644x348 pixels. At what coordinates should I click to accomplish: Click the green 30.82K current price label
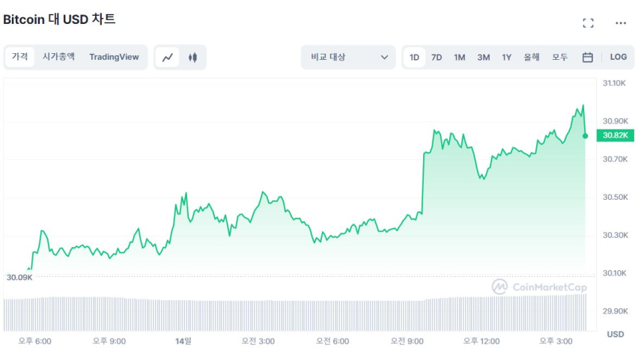tap(611, 135)
